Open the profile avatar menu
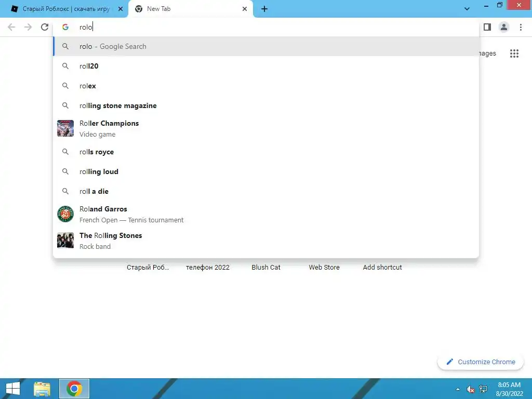The height and width of the screenshot is (399, 532). pyautogui.click(x=504, y=27)
